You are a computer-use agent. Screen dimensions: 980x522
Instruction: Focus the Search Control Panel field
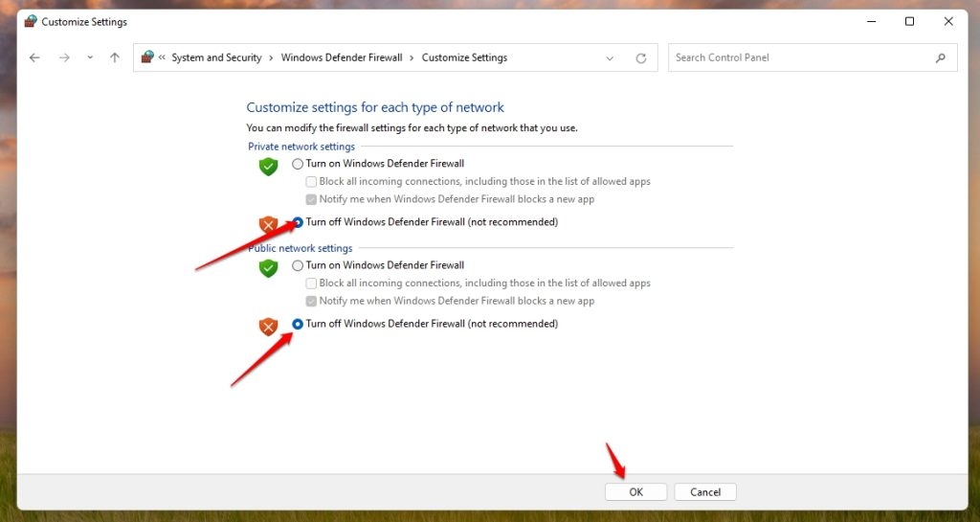(x=813, y=57)
